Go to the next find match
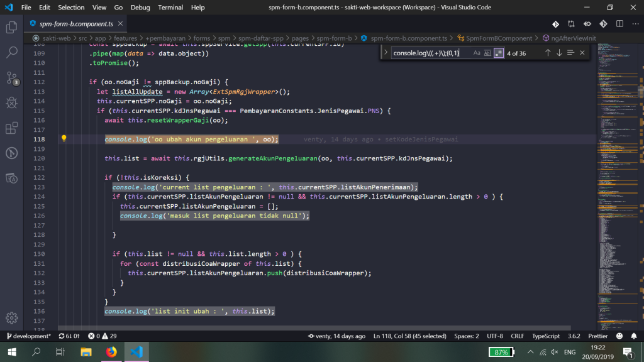The height and width of the screenshot is (362, 644). tap(559, 53)
